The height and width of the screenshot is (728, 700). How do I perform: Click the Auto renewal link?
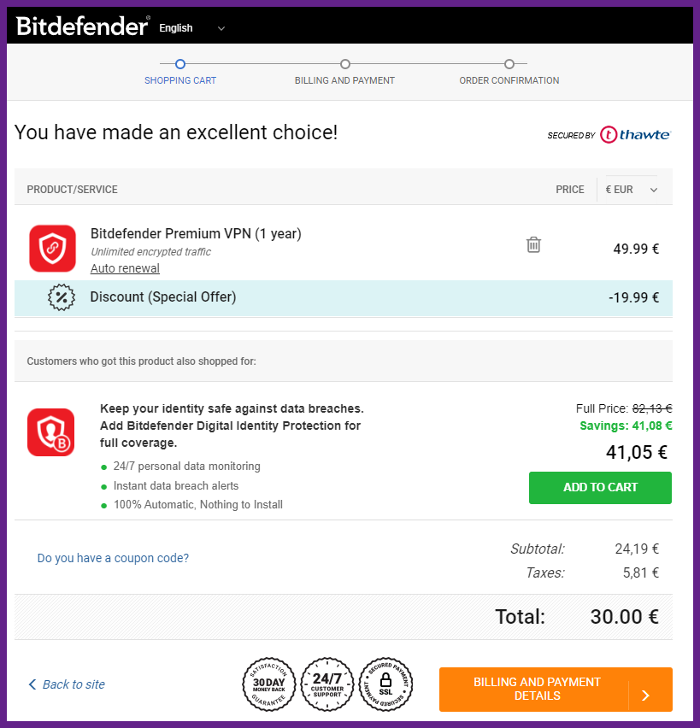[125, 268]
